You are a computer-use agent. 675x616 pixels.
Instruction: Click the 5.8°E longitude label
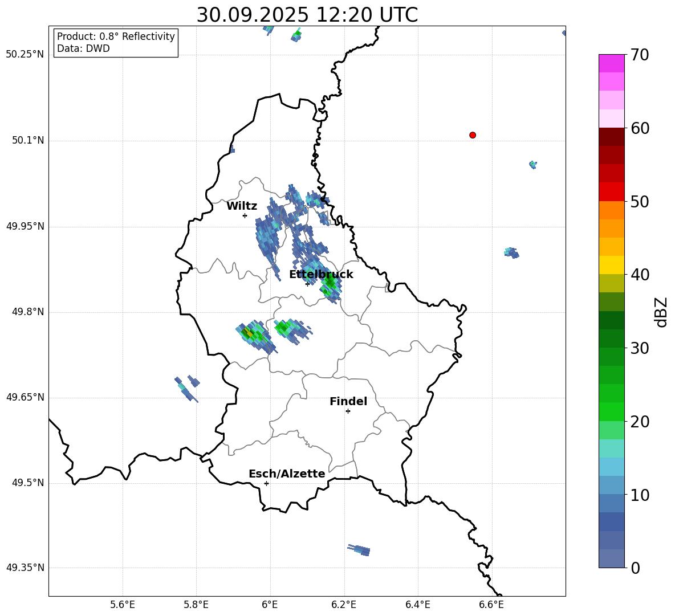tap(196, 605)
